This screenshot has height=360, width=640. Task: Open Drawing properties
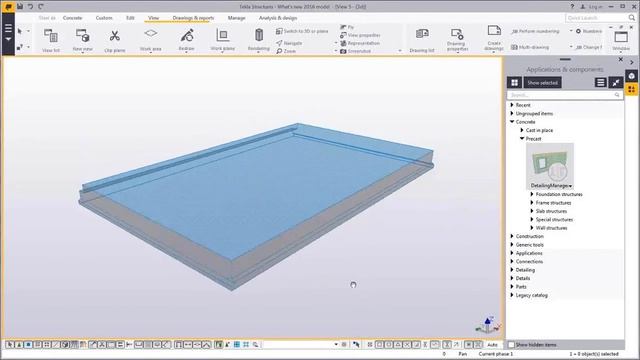pyautogui.click(x=456, y=40)
